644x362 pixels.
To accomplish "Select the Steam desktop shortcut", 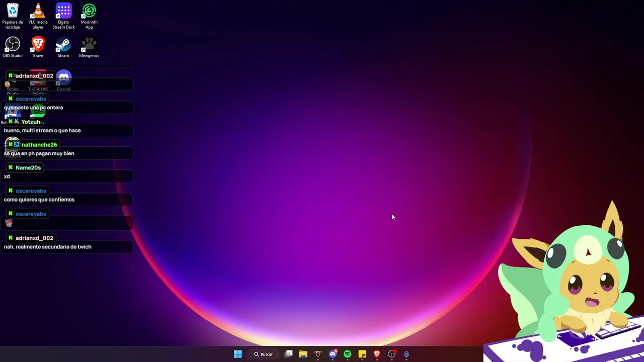I will (63, 47).
